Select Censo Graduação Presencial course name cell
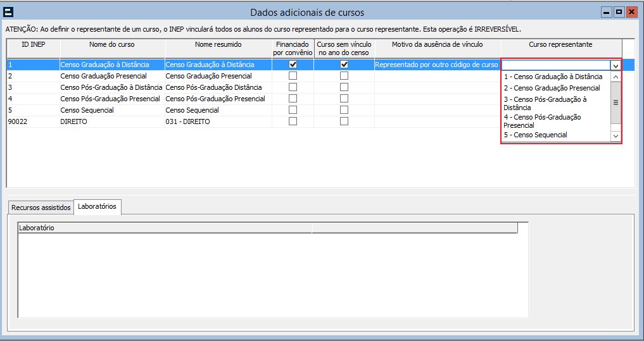644x341 pixels. tap(113, 76)
